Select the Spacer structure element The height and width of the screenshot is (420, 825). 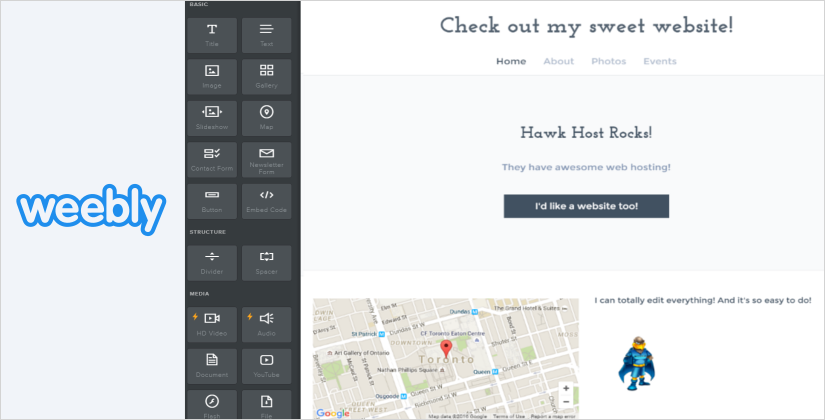266,262
